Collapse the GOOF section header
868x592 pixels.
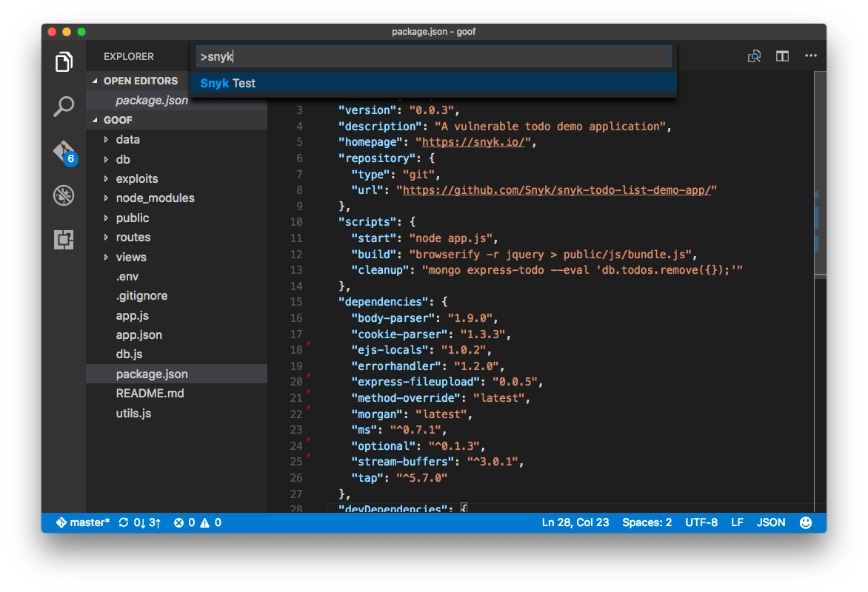[x=118, y=119]
